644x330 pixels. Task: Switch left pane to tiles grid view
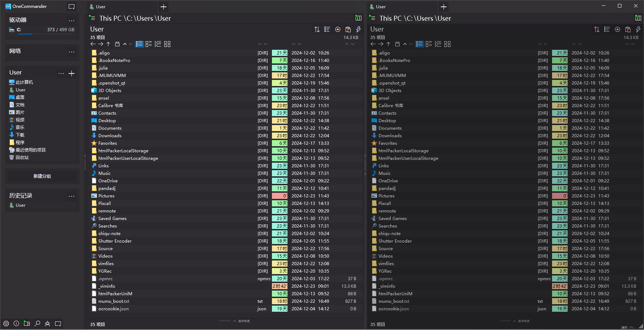[x=167, y=44]
